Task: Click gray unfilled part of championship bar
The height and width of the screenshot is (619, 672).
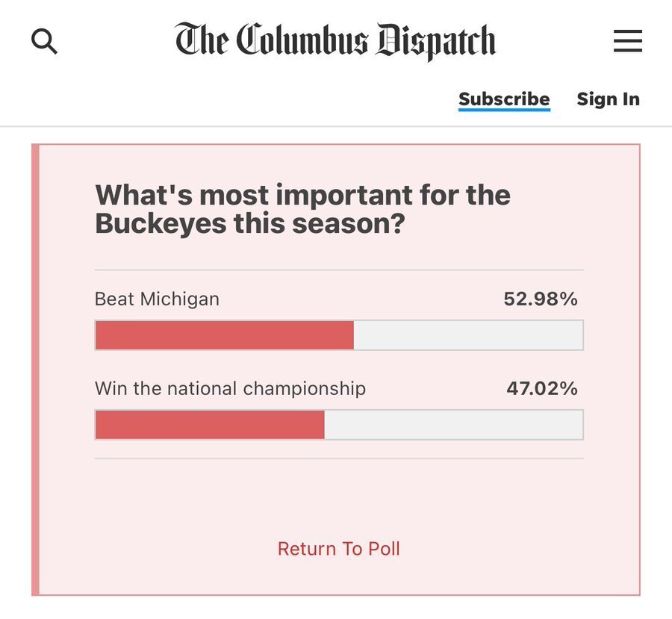Action: click(453, 425)
